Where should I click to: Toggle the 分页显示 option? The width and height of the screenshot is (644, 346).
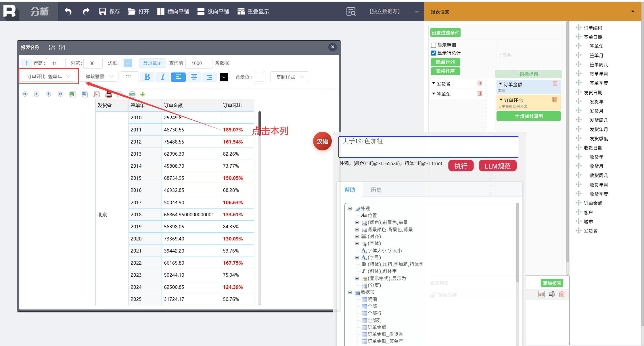[152, 63]
